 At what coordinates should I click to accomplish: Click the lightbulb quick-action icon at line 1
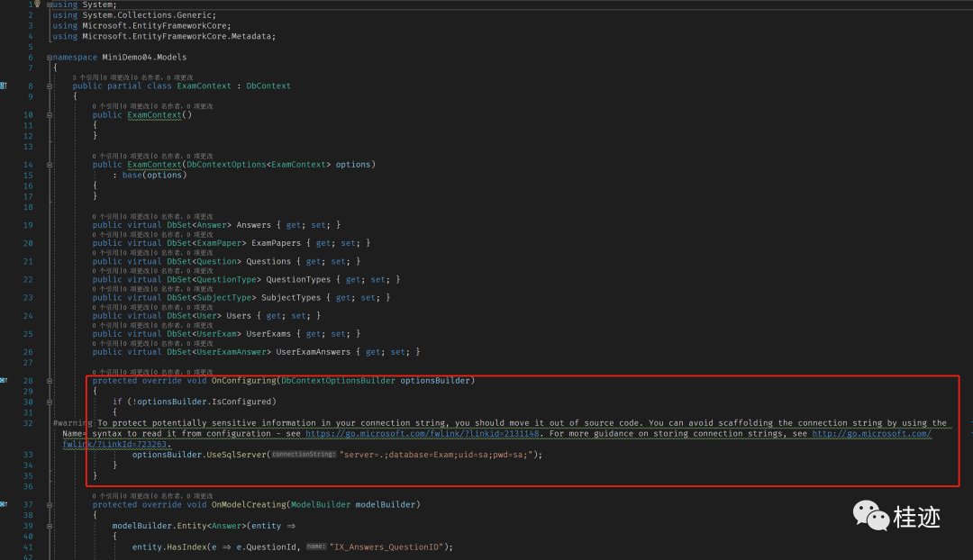(x=37, y=4)
